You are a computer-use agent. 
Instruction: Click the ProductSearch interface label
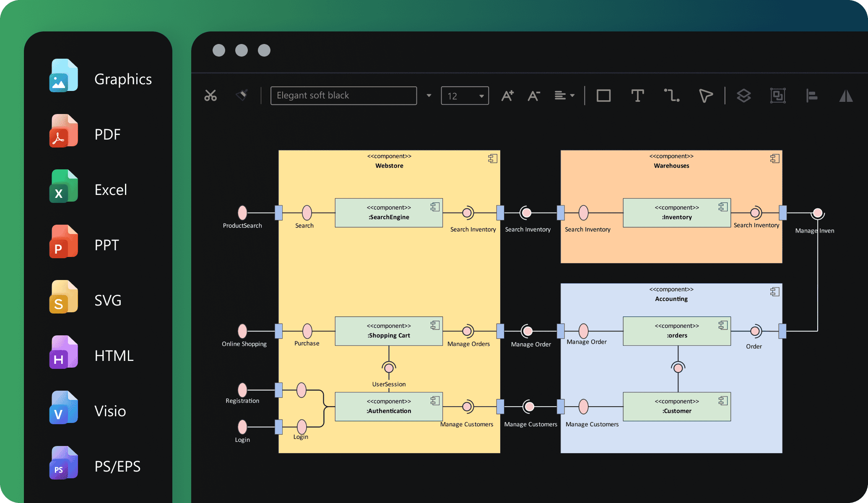click(x=242, y=226)
